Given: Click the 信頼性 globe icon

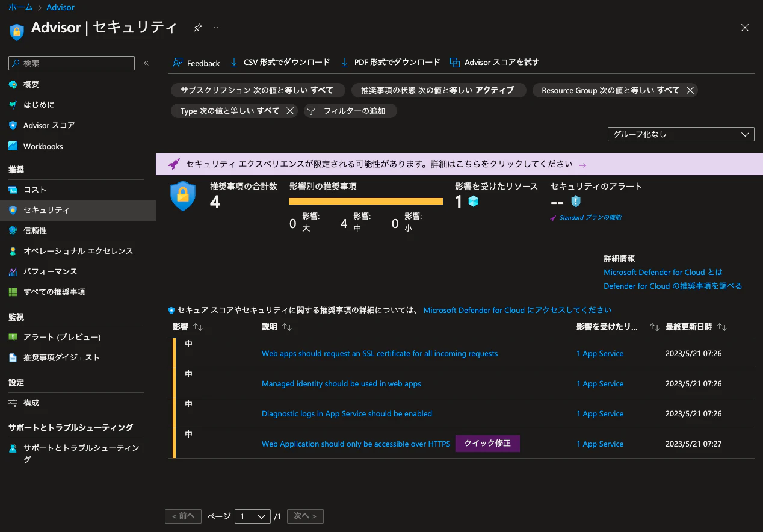Looking at the screenshot, I should (x=13, y=230).
